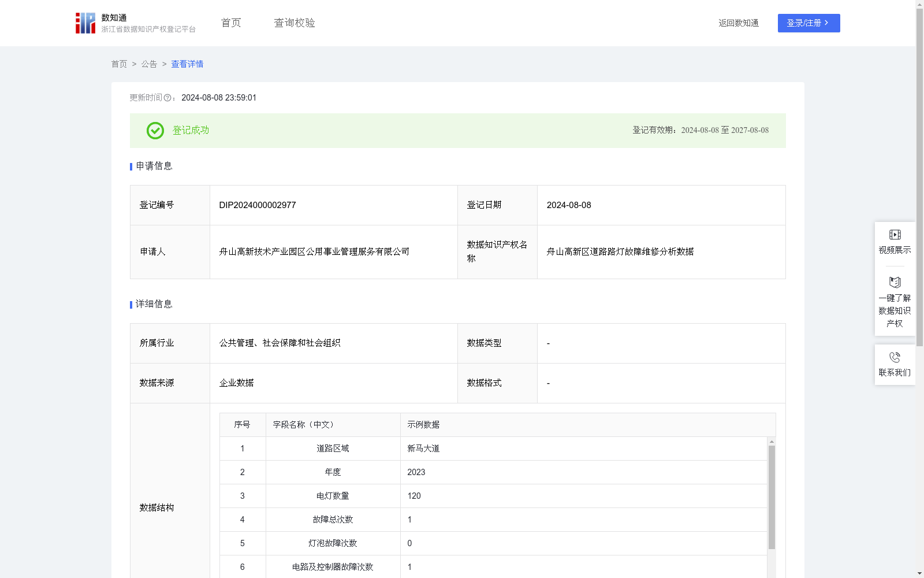The image size is (924, 578).
Task: Click the 登录/注册 button
Action: point(808,23)
